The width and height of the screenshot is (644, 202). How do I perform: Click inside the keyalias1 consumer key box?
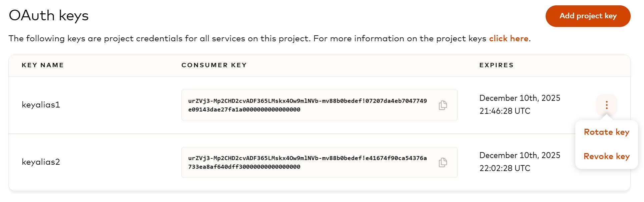(x=307, y=105)
